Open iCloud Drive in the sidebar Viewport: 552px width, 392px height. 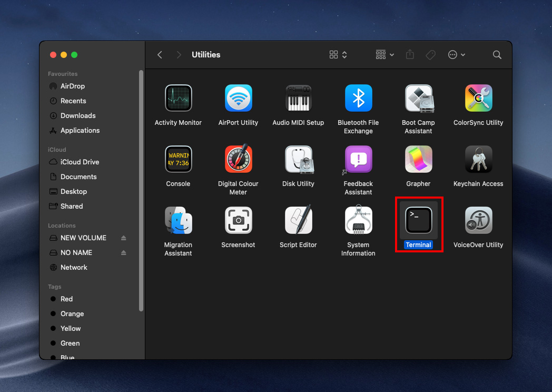click(x=80, y=162)
